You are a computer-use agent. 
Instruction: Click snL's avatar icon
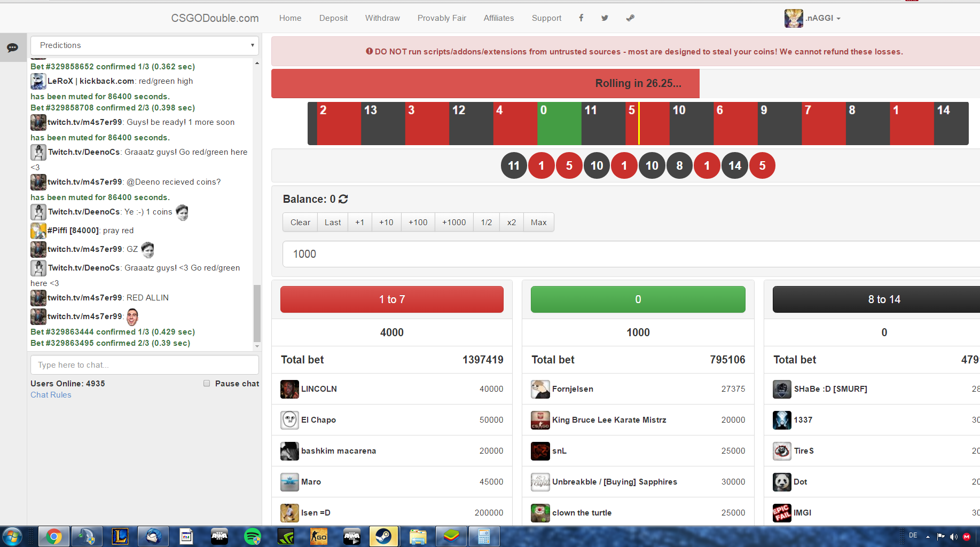coord(540,451)
